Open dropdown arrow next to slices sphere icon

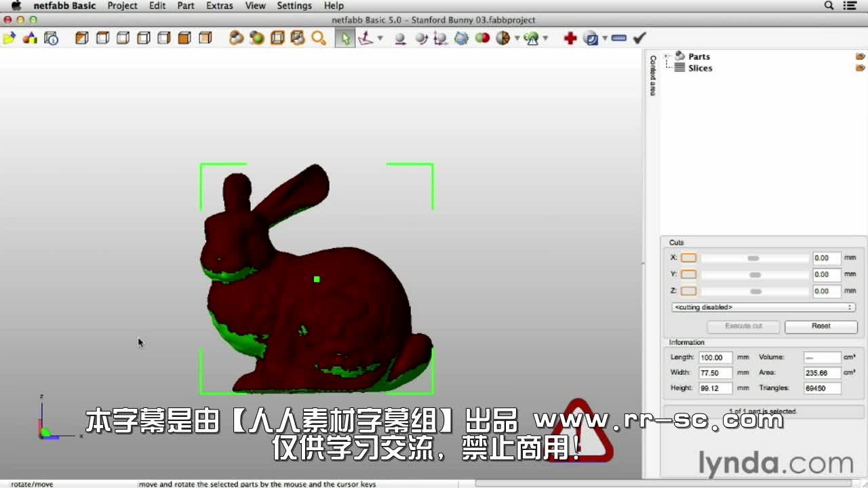(x=605, y=39)
